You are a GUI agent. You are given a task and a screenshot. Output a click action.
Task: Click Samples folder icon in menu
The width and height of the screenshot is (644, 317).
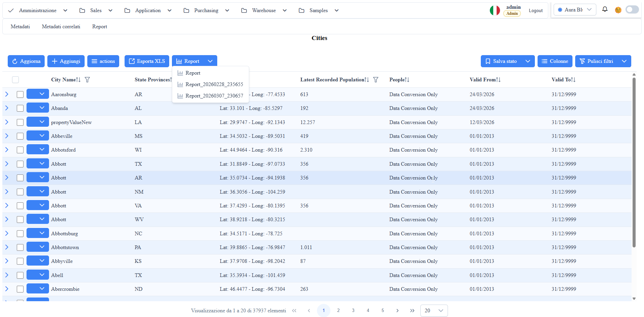[x=302, y=10]
